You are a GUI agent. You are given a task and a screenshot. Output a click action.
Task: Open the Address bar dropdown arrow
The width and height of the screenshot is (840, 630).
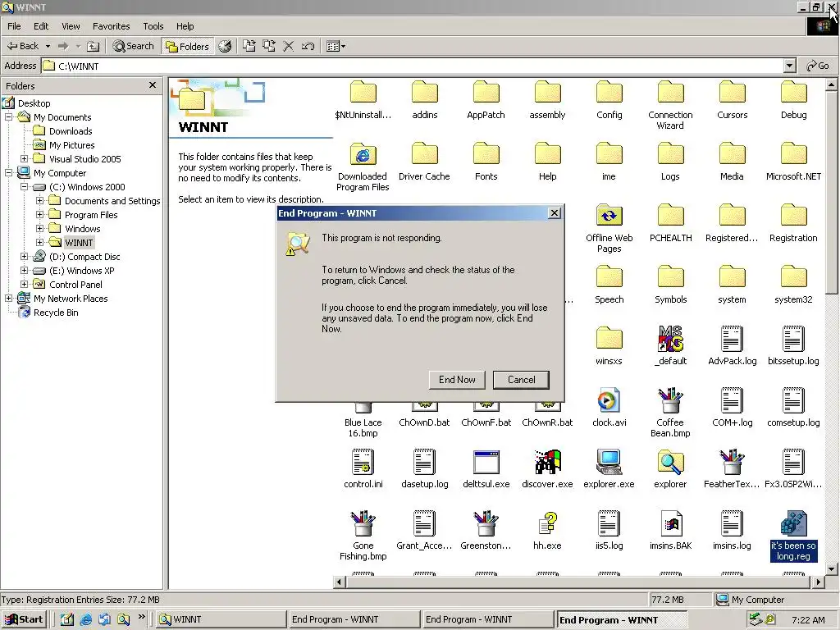pyautogui.click(x=789, y=66)
